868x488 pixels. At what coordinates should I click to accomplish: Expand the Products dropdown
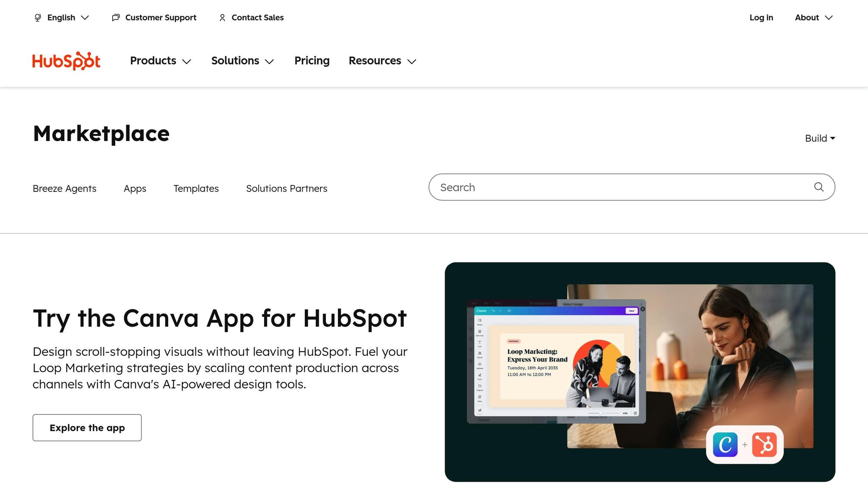pyautogui.click(x=161, y=61)
